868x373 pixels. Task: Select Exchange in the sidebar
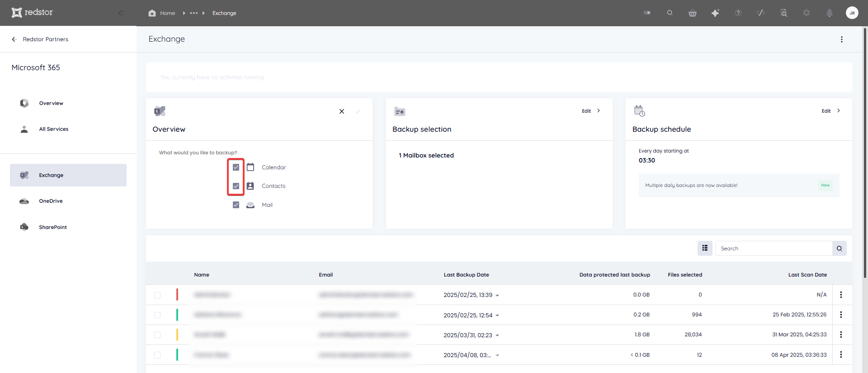pyautogui.click(x=68, y=175)
